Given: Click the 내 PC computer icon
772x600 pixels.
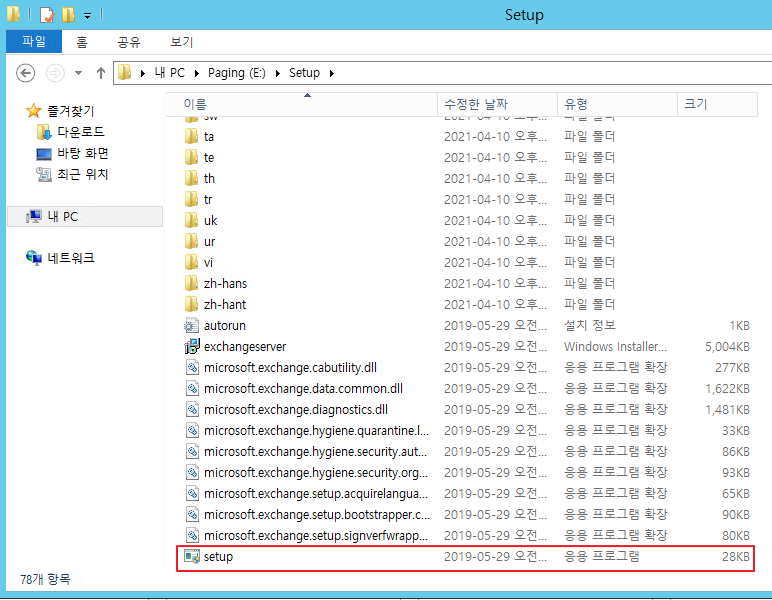Looking at the screenshot, I should click(x=34, y=216).
